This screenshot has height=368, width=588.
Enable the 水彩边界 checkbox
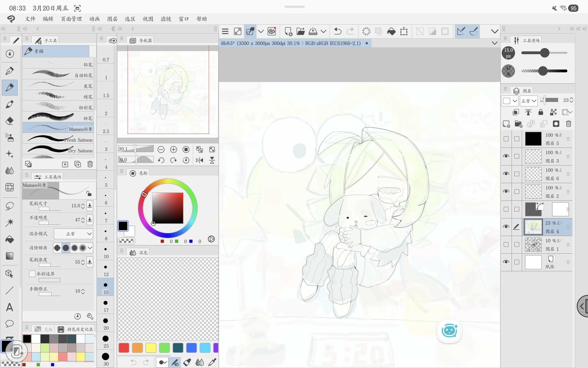point(32,274)
